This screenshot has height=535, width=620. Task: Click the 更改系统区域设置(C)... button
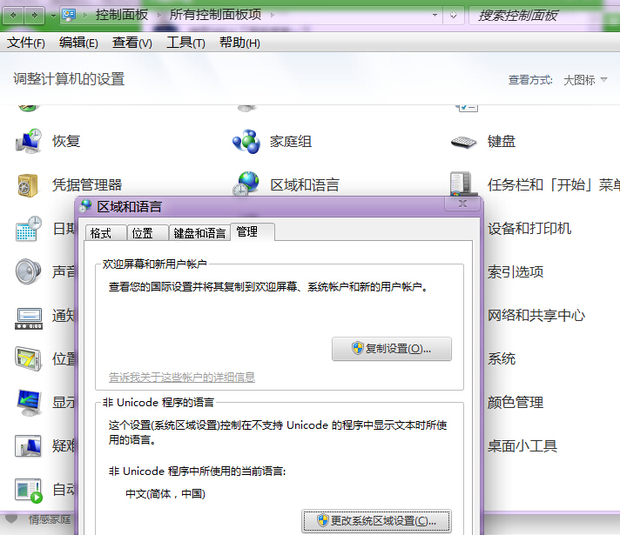pyautogui.click(x=376, y=521)
